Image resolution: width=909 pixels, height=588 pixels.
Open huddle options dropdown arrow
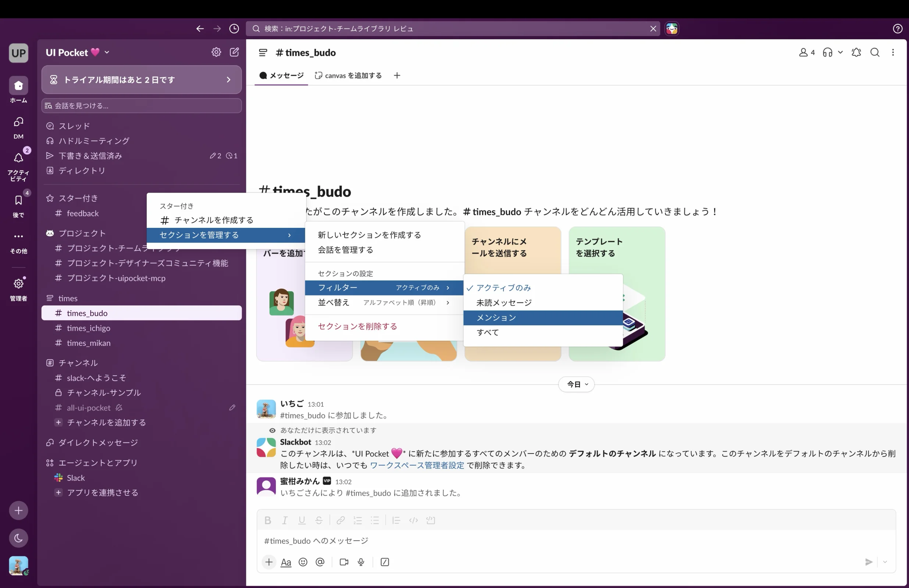[x=840, y=52]
